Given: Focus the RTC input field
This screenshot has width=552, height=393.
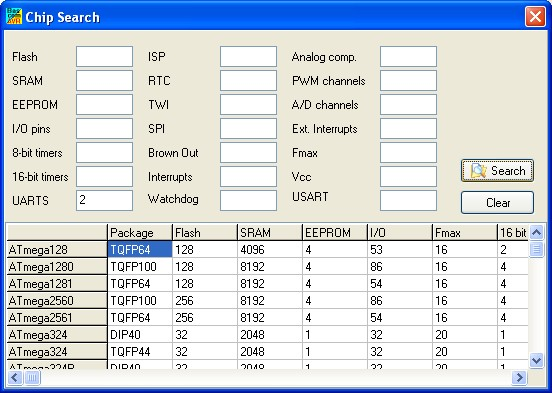Looking at the screenshot, I should (249, 80).
